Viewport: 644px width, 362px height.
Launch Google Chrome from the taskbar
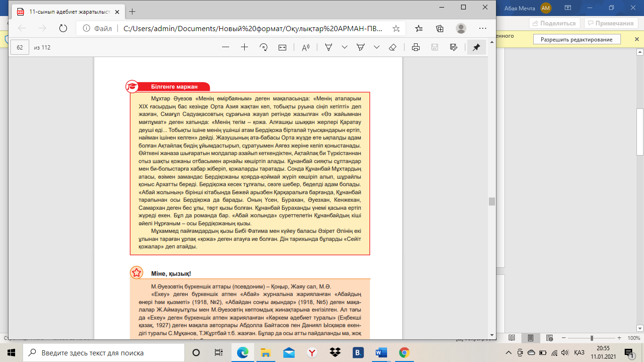[404, 353]
